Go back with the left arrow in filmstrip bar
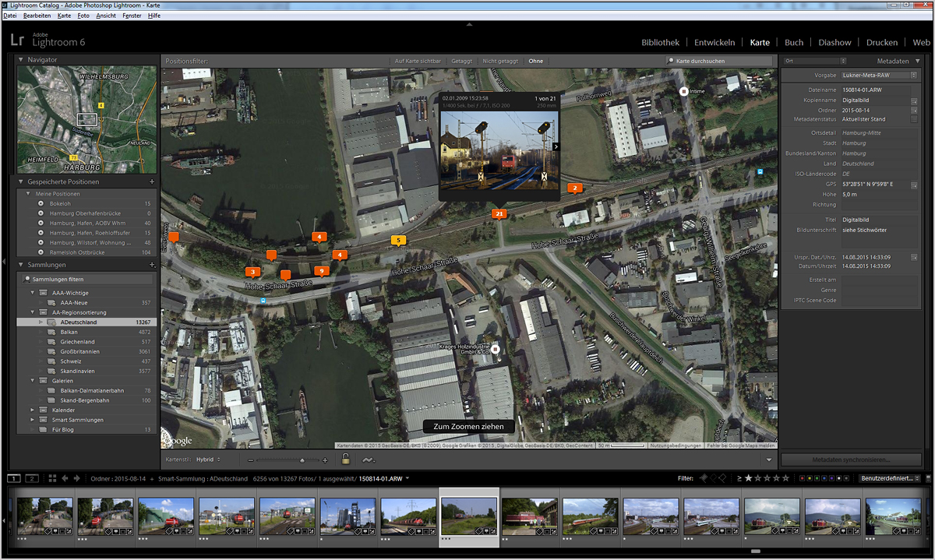The width and height of the screenshot is (935, 560). [65, 478]
